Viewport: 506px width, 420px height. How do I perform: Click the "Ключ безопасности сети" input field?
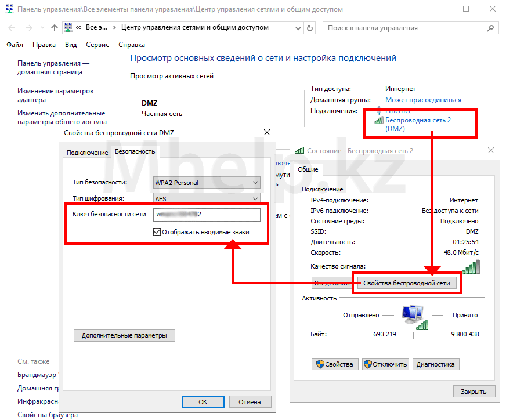pos(207,215)
